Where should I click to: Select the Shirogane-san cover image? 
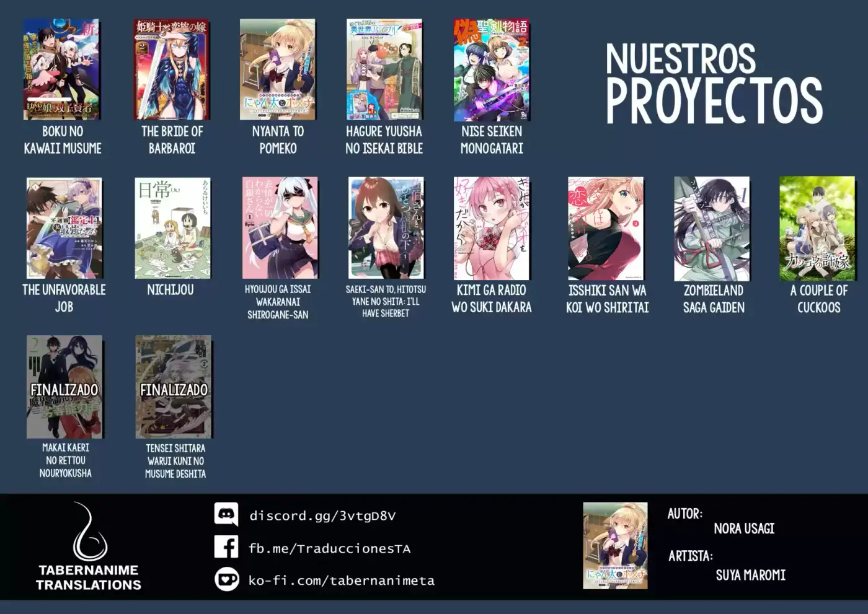pos(280,228)
